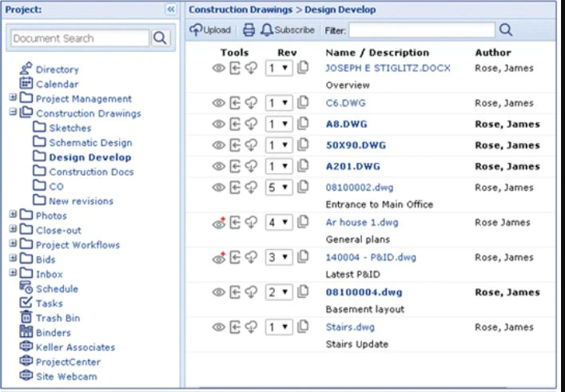The width and height of the screenshot is (565, 392).
Task: Click the check-out icon for 08100002.dwg
Action: [235, 188]
